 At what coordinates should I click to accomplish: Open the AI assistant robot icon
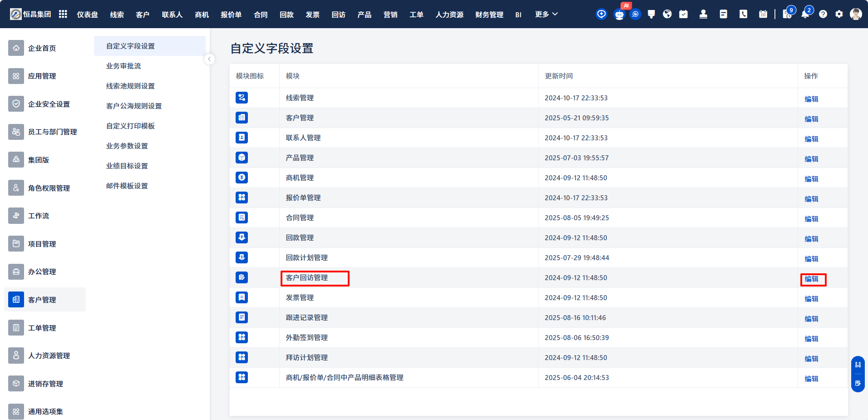coord(619,14)
